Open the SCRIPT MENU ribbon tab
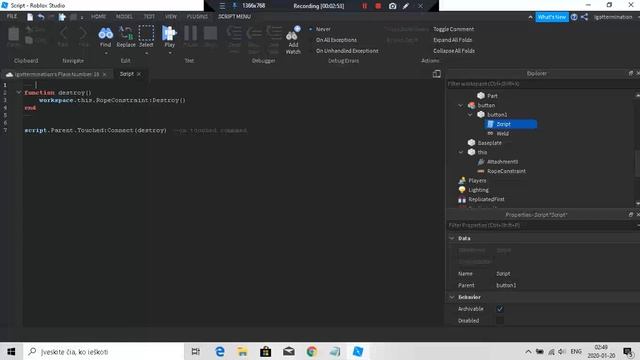This screenshot has width=640, height=360. tap(234, 16)
